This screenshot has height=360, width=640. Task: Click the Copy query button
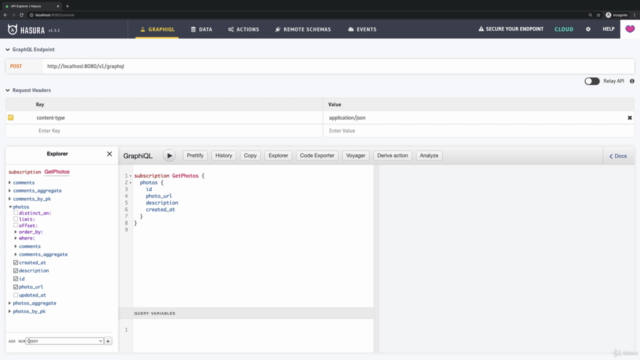pyautogui.click(x=250, y=156)
